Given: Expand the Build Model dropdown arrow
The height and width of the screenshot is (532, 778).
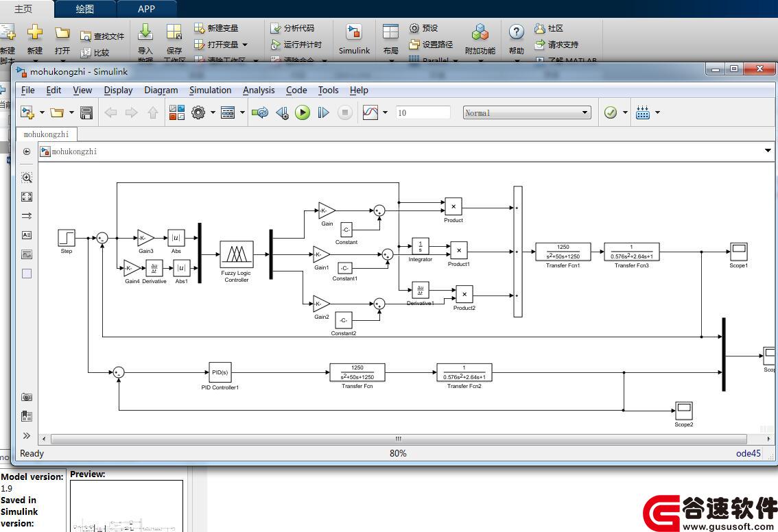Looking at the screenshot, I should point(657,112).
